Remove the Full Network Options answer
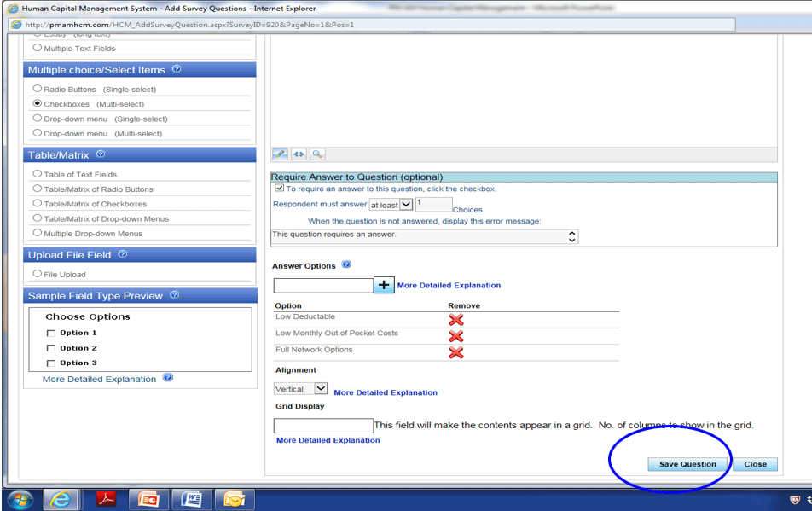 456,352
